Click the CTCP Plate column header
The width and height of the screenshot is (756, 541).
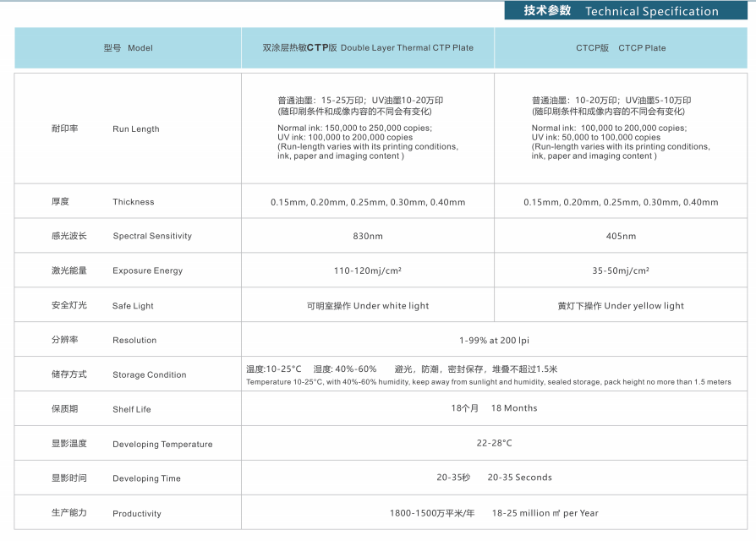[620, 48]
